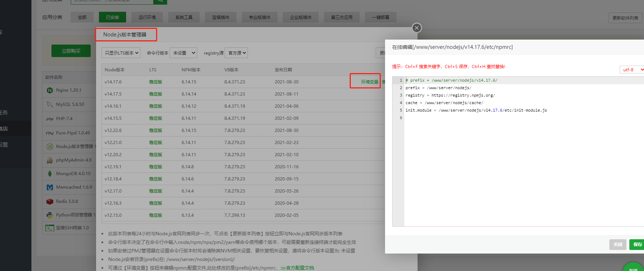
Task: Click the Node版本 column header
Action: point(115,70)
